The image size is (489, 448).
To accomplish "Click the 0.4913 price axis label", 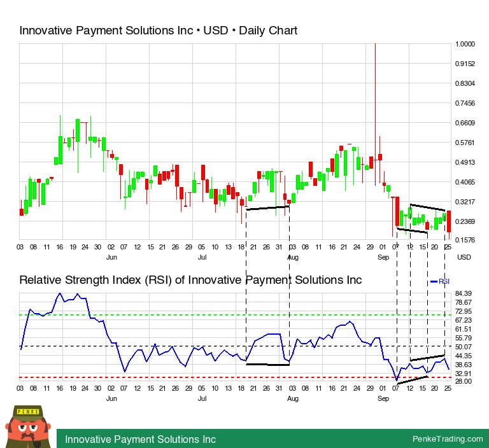I will (465, 162).
